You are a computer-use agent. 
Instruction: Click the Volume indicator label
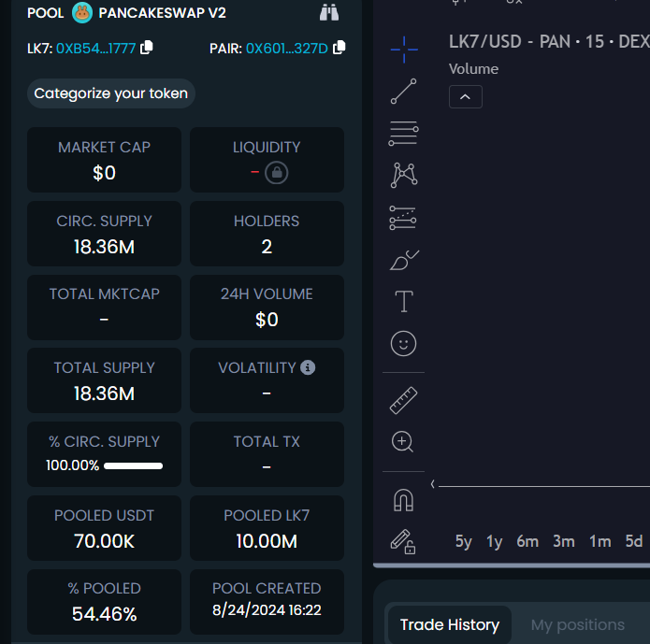pyautogui.click(x=473, y=69)
